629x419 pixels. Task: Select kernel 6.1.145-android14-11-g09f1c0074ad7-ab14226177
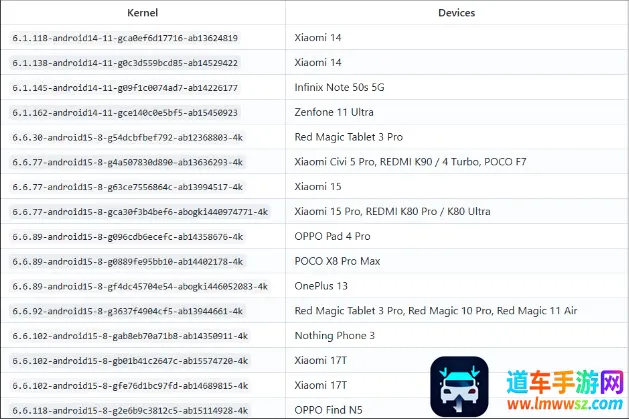click(x=125, y=88)
